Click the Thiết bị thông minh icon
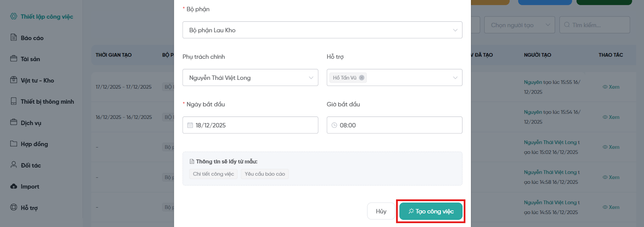The width and height of the screenshot is (644, 227). click(14, 101)
